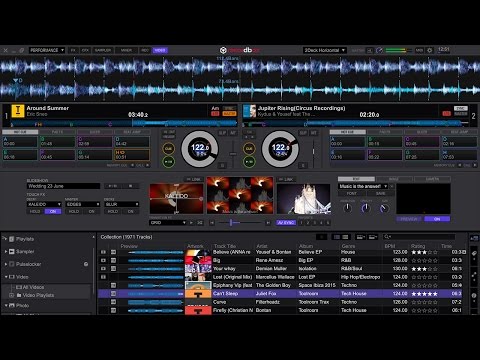Viewport: 480px width, 360px height.
Task: Open the EDGES master FX dropdown
Action: click(83, 204)
